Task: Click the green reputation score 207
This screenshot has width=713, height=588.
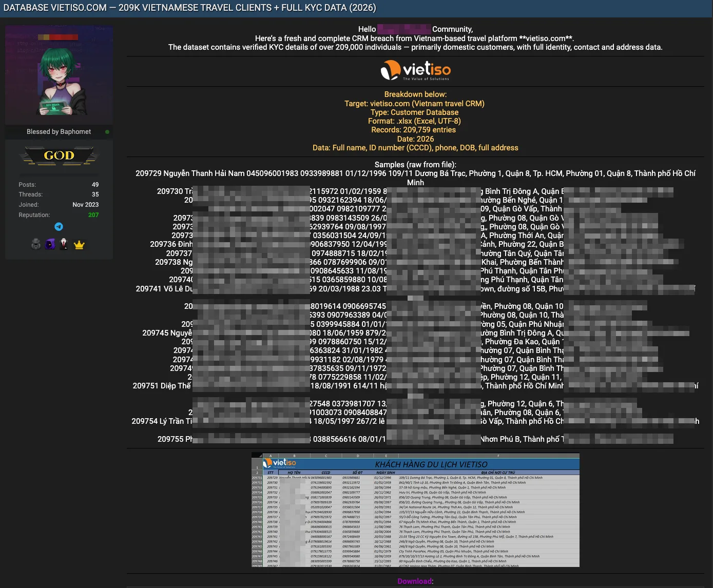Action: click(x=93, y=215)
